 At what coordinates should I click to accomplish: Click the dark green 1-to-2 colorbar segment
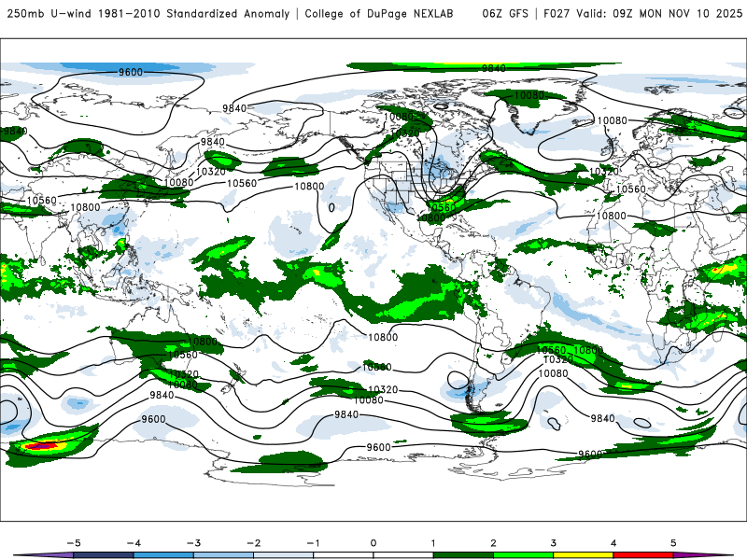coord(463,555)
